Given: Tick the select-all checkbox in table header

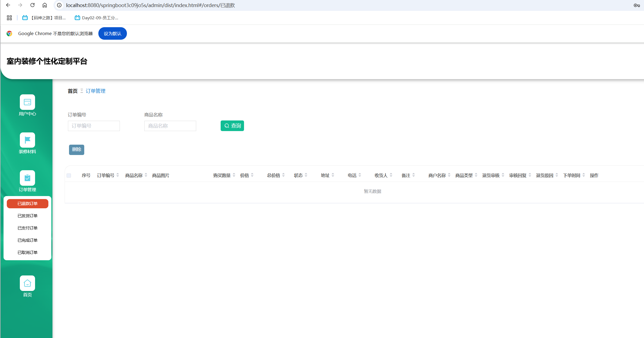Looking at the screenshot, I should pyautogui.click(x=69, y=175).
